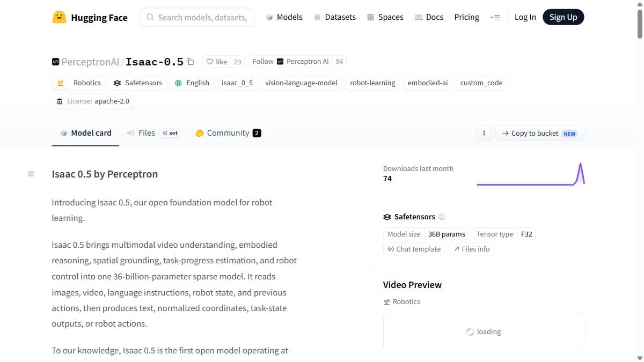Click the Downloads last month value 74
The image size is (644, 362).
[387, 179]
